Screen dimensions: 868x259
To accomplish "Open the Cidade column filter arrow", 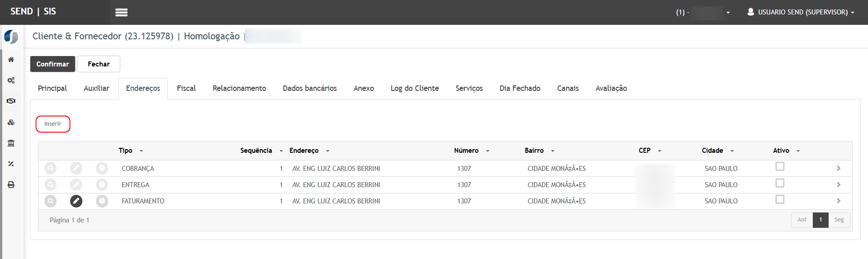I will pos(732,151).
